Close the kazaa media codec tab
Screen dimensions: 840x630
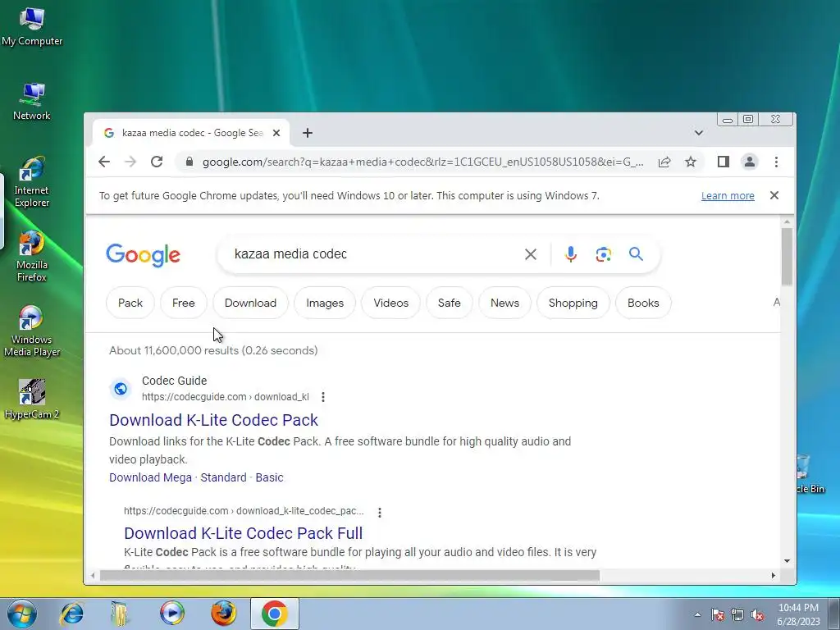click(x=276, y=133)
